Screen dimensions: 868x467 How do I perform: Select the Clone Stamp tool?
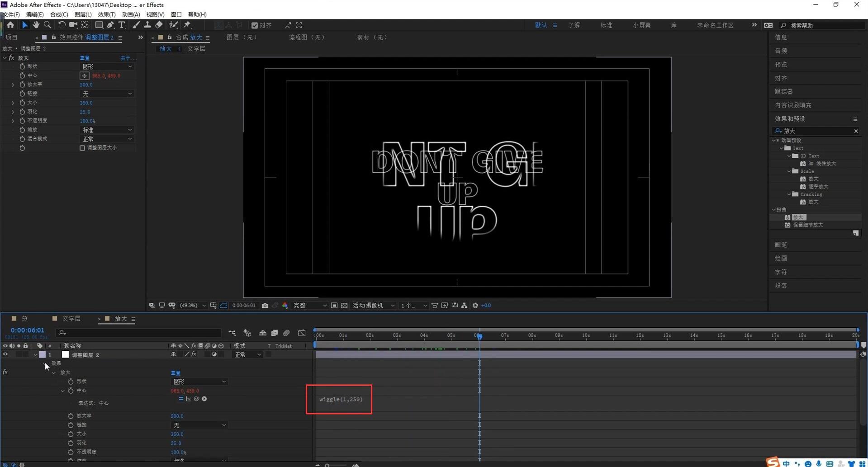tap(147, 25)
